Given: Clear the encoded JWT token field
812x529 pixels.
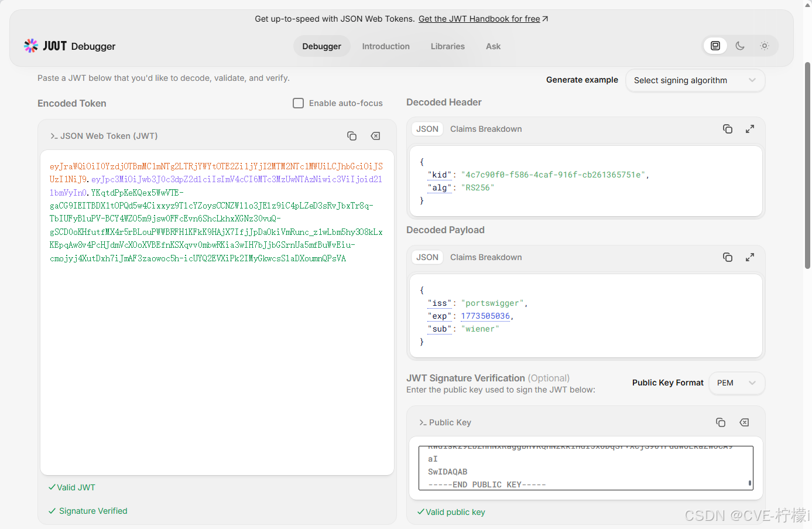Looking at the screenshot, I should click(375, 136).
